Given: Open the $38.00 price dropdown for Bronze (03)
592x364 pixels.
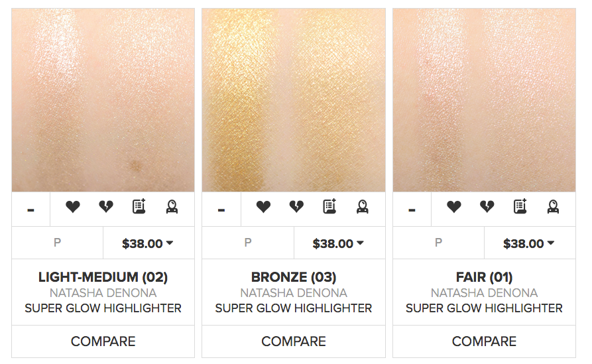Looking at the screenshot, I should click(x=339, y=243).
